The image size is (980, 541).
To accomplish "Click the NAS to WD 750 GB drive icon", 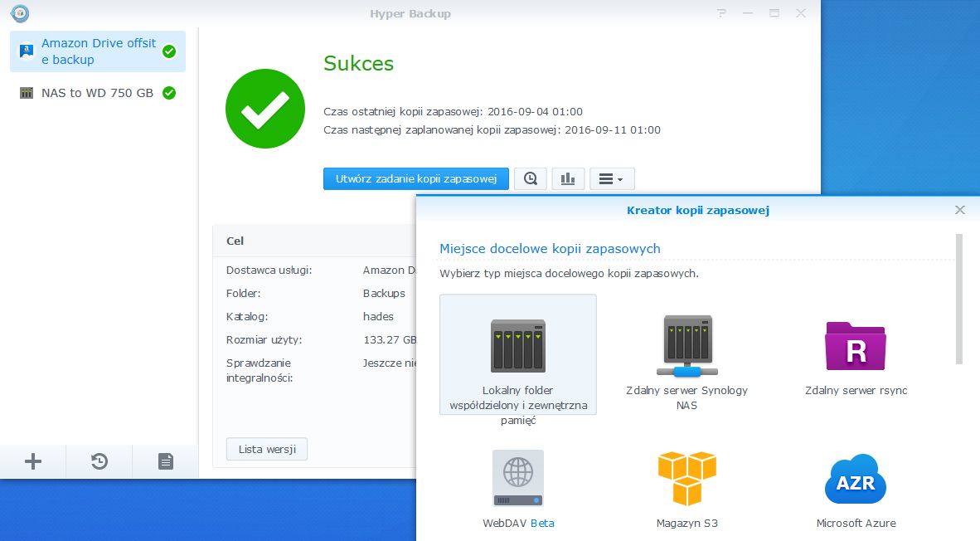I will [27, 93].
